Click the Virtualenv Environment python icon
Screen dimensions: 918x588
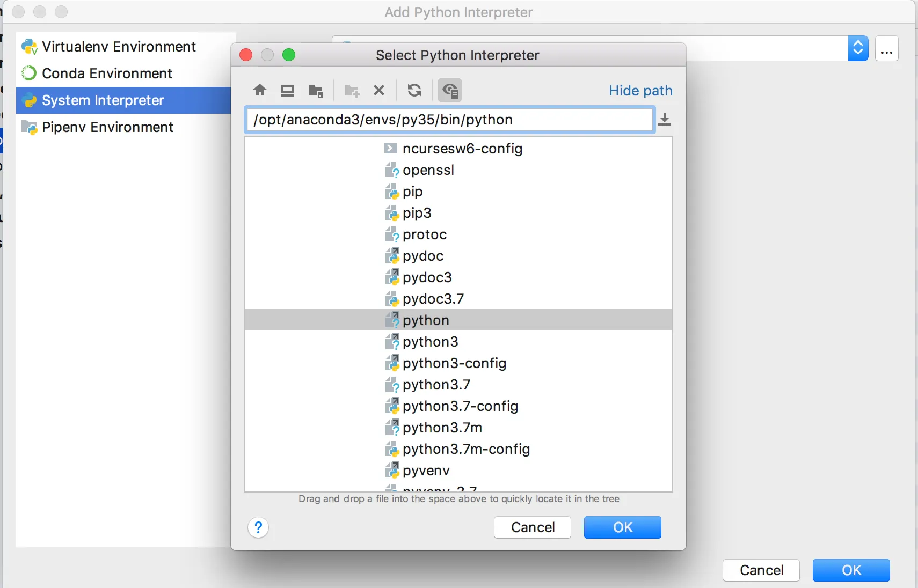29,47
